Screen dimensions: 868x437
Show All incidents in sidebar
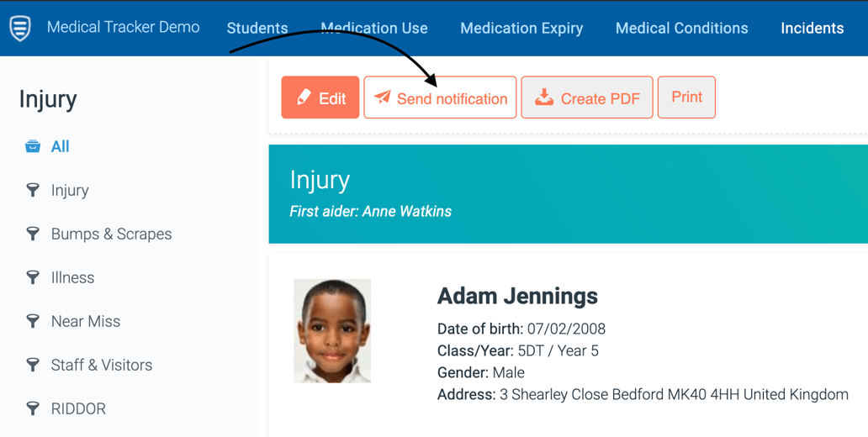60,146
